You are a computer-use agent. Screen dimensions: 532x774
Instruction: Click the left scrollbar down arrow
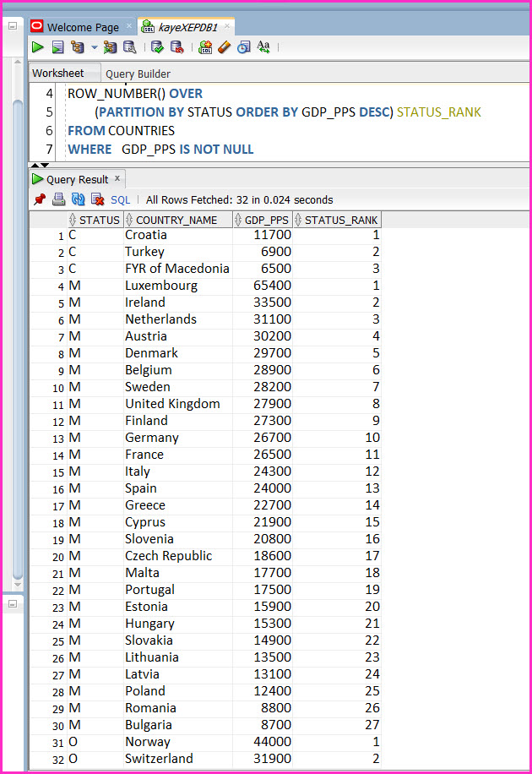tap(18, 585)
